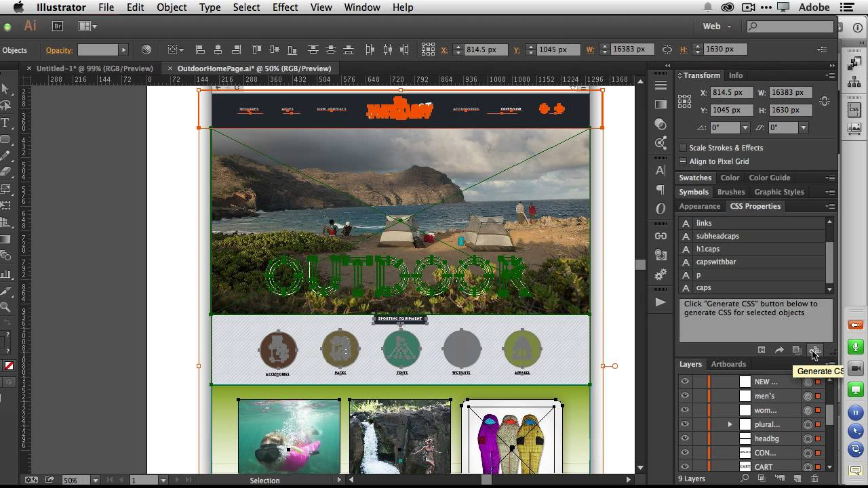Hide the NEW... layer eye
Screen dimensions: 868x488
tap(685, 382)
